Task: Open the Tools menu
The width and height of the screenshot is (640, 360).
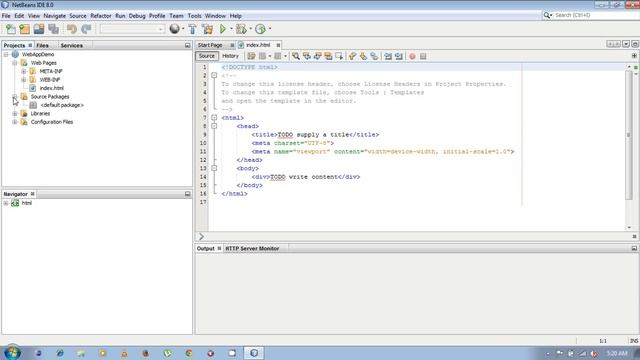Action: pos(194,16)
